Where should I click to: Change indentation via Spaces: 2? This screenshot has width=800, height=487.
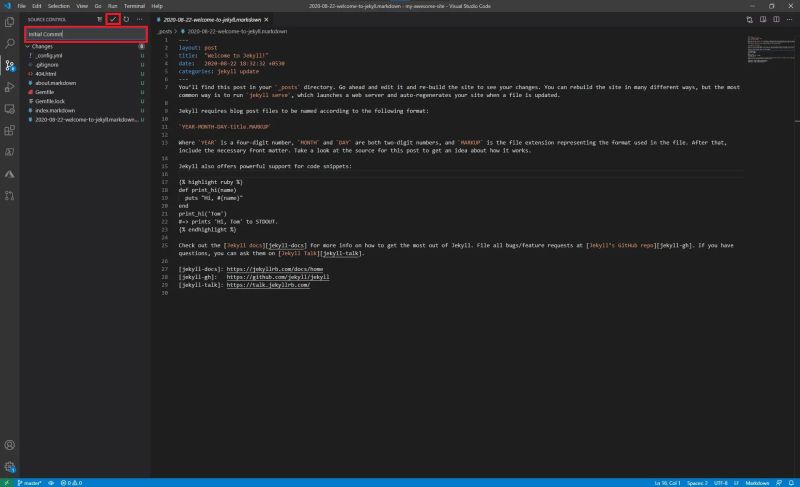pos(697,482)
